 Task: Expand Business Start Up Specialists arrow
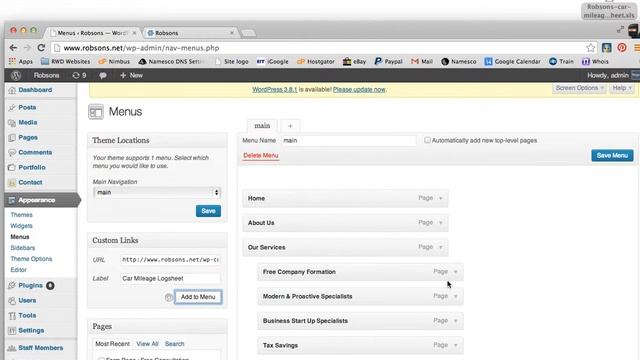[x=456, y=321]
